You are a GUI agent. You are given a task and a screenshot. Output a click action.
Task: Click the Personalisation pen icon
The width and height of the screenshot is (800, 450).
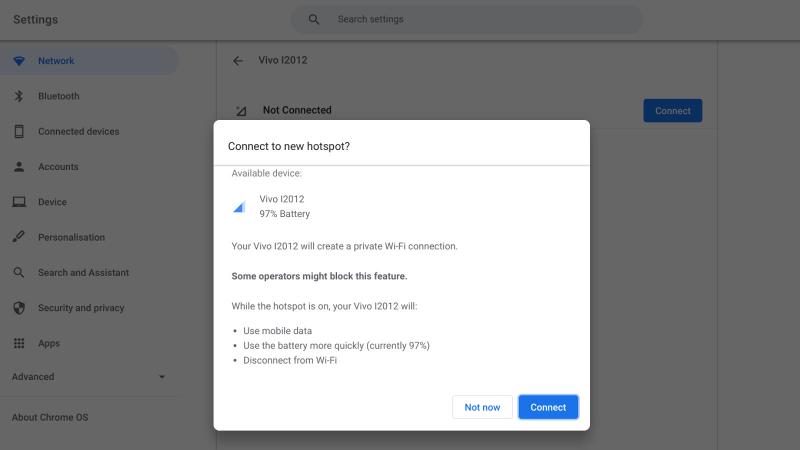click(19, 237)
